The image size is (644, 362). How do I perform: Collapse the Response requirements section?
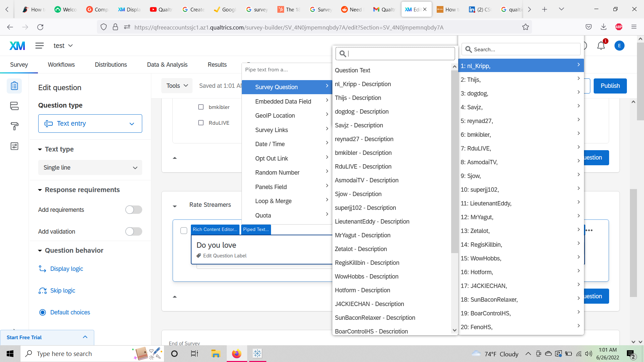(40, 190)
